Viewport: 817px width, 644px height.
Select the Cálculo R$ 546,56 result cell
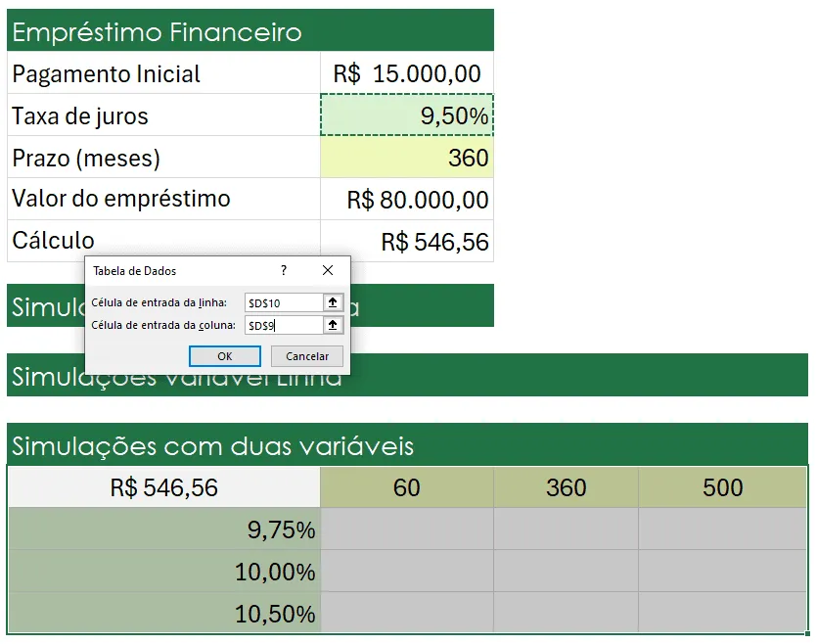(x=407, y=241)
